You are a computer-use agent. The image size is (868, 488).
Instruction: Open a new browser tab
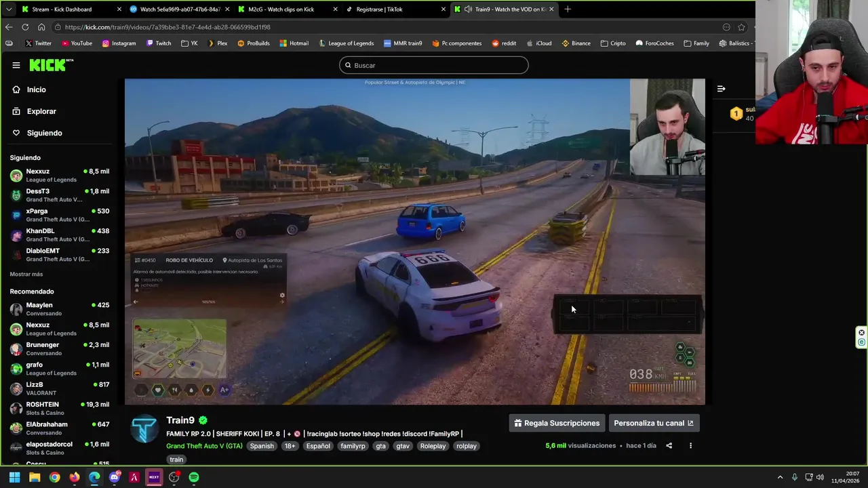tap(568, 9)
